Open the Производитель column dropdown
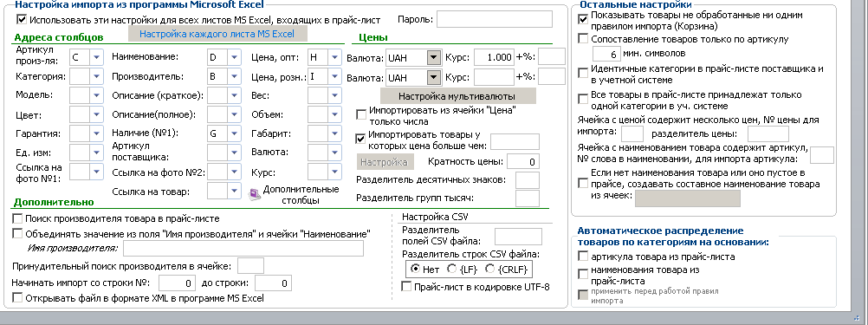The width and height of the screenshot is (868, 325). coord(234,76)
